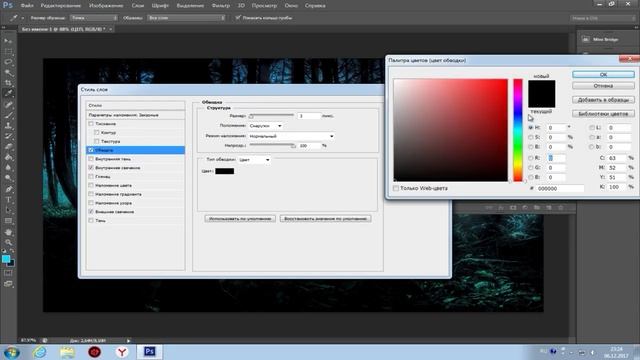
Task: Open Yandex browser from the taskbar
Action: click(122, 351)
